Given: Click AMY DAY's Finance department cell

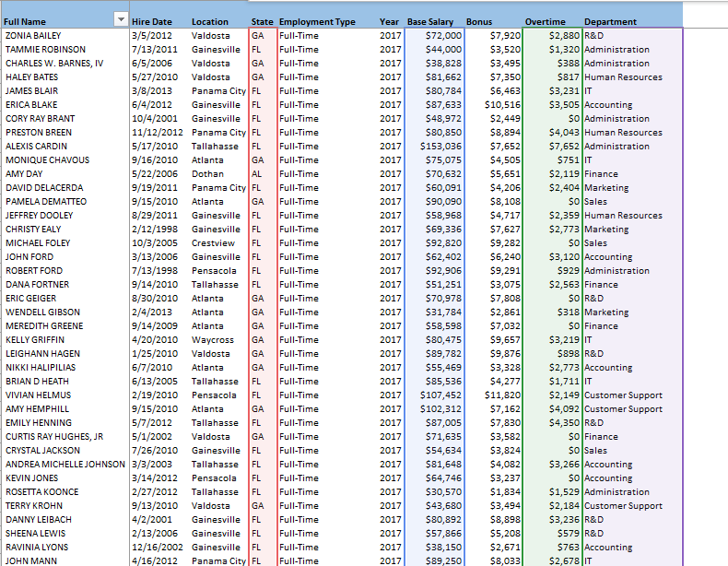Looking at the screenshot, I should 601,174.
